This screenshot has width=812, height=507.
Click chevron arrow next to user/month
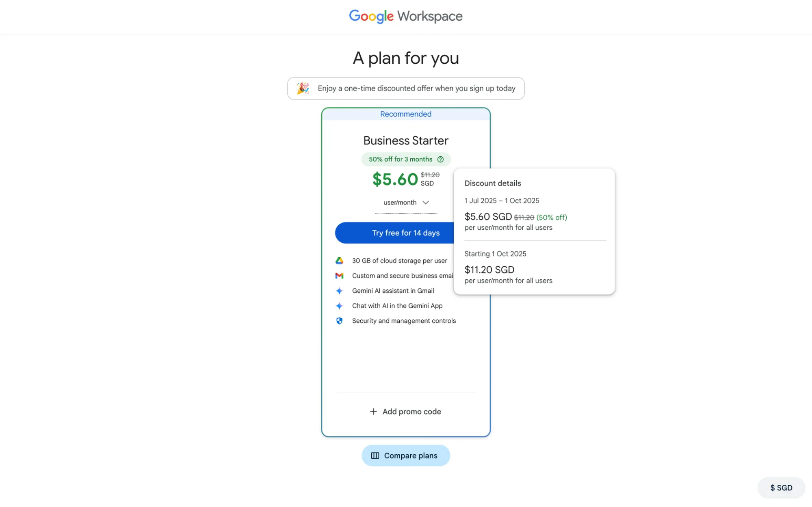pyautogui.click(x=425, y=203)
